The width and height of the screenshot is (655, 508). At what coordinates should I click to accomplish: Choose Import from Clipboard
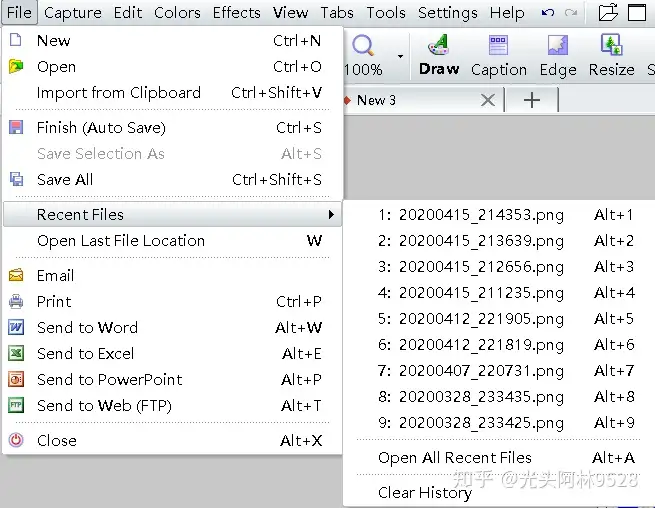[x=172, y=92]
